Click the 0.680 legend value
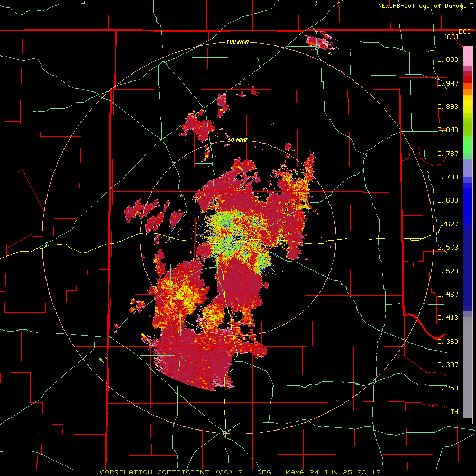The image size is (476, 476). 448,200
